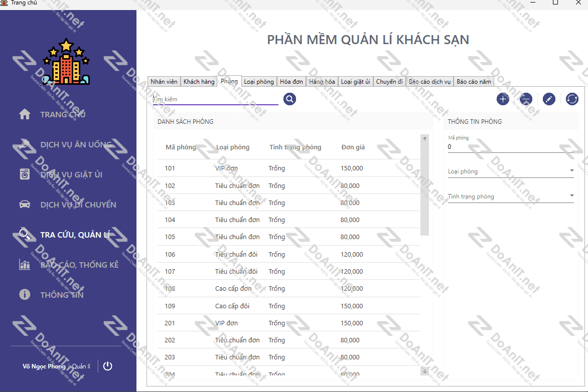Sort by Mã phòng column header

(181, 147)
